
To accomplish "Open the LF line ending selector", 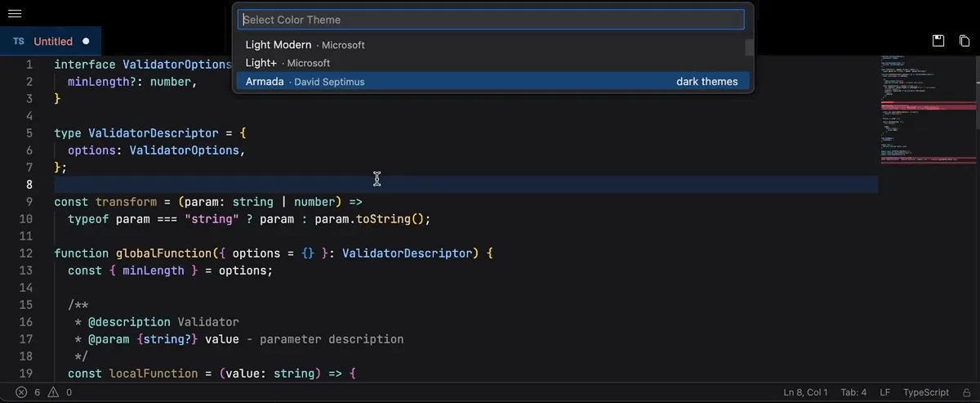I will coord(884,392).
